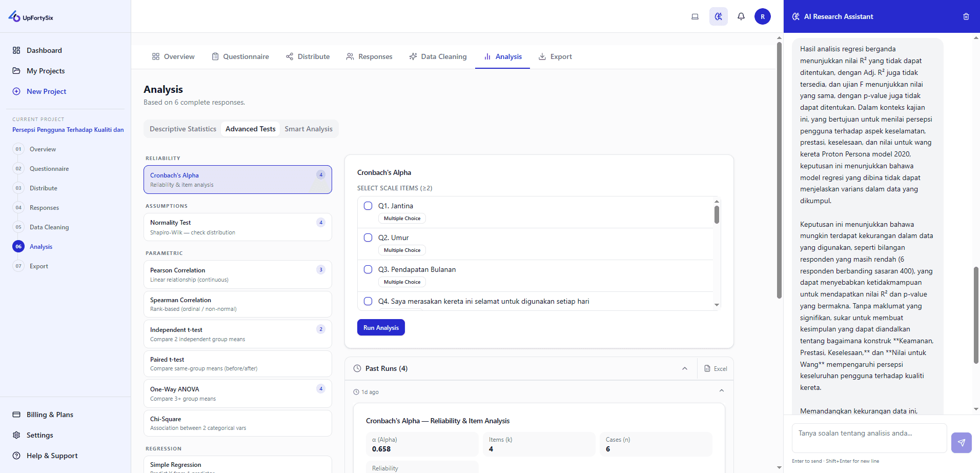This screenshot has height=473, width=980.
Task: Open Billing & Plans
Action: pos(43,415)
